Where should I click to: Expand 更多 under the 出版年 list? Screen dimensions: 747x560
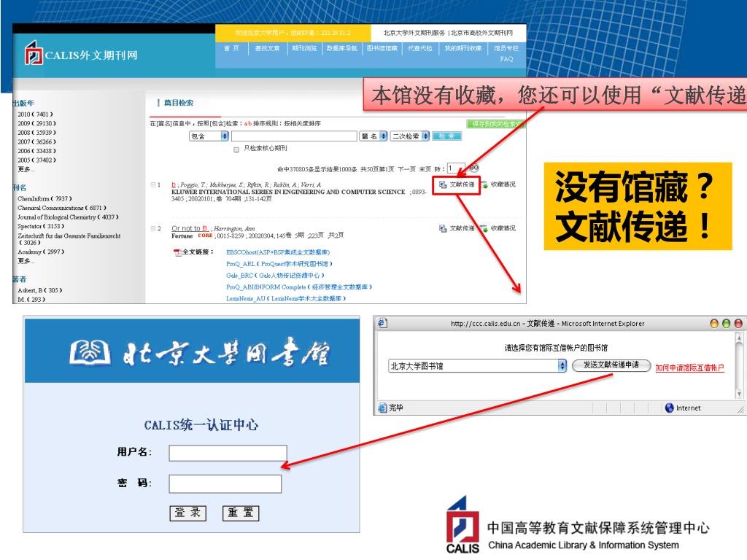point(26,169)
